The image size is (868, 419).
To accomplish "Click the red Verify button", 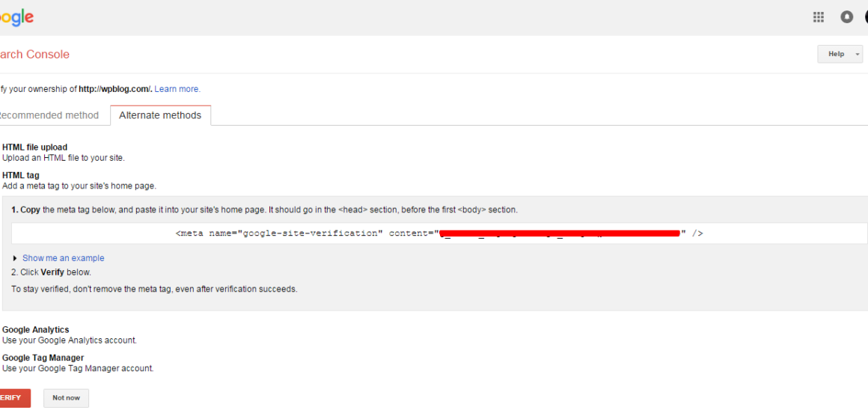I will click(15, 398).
